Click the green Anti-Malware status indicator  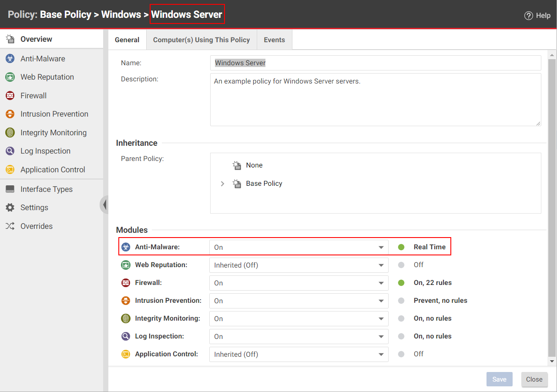coord(401,247)
